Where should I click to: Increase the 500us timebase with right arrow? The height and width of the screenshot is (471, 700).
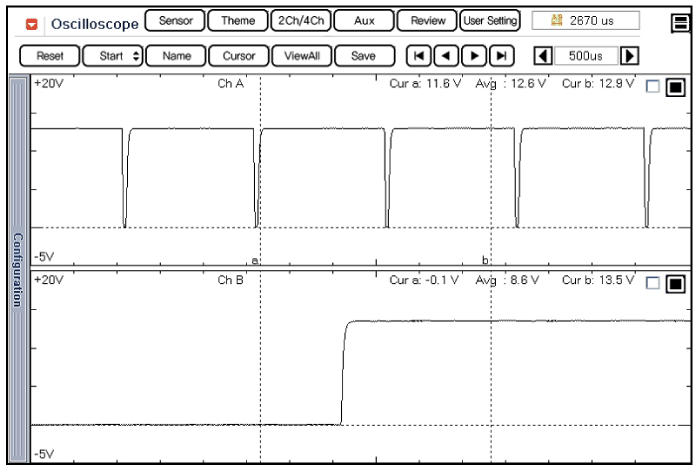click(629, 57)
